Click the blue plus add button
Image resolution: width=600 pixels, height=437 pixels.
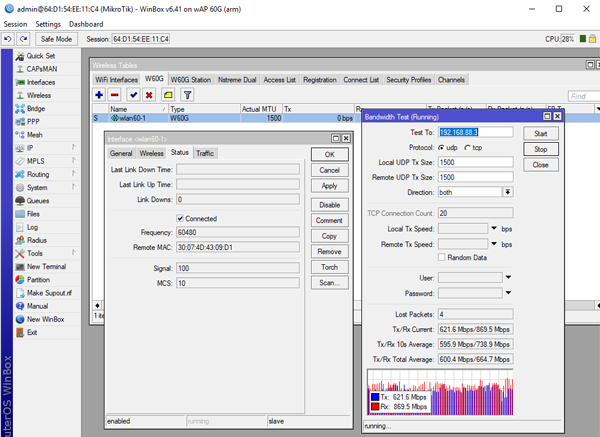[99, 95]
